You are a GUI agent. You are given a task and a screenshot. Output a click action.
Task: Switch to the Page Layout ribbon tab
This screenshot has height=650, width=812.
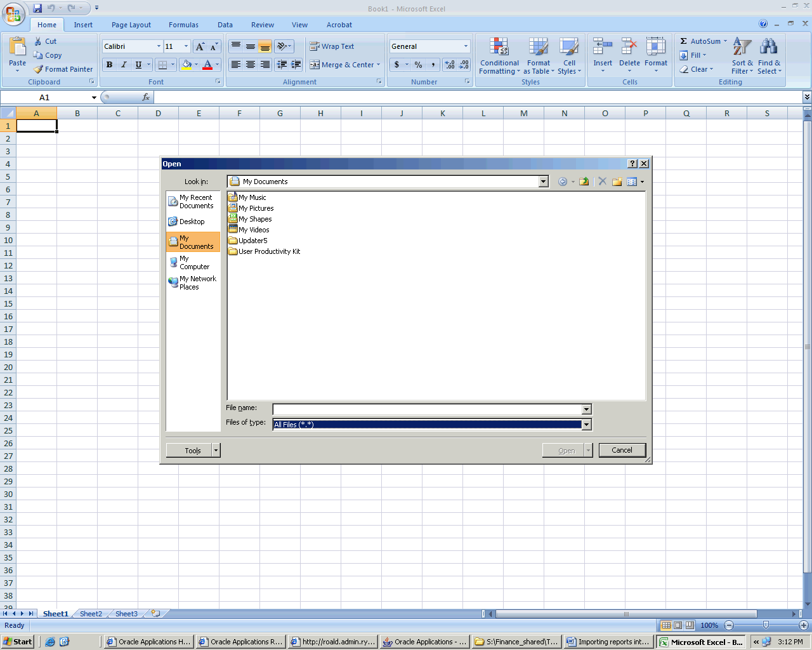click(x=131, y=25)
